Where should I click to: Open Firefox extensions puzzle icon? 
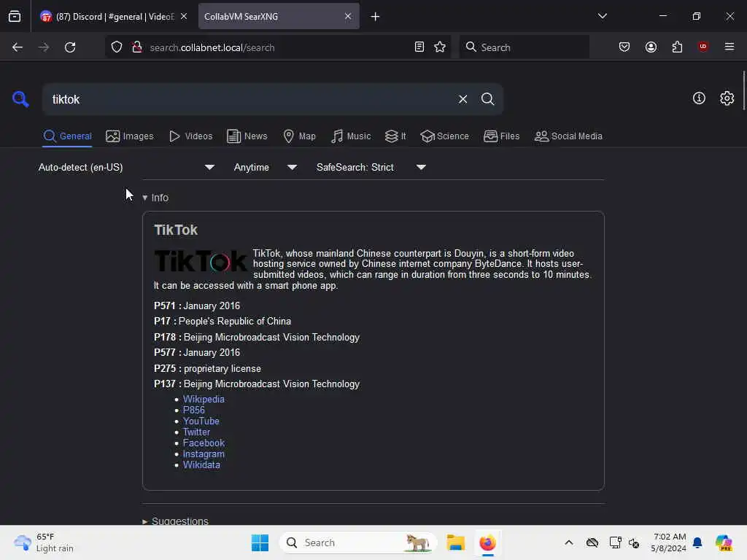tap(677, 47)
